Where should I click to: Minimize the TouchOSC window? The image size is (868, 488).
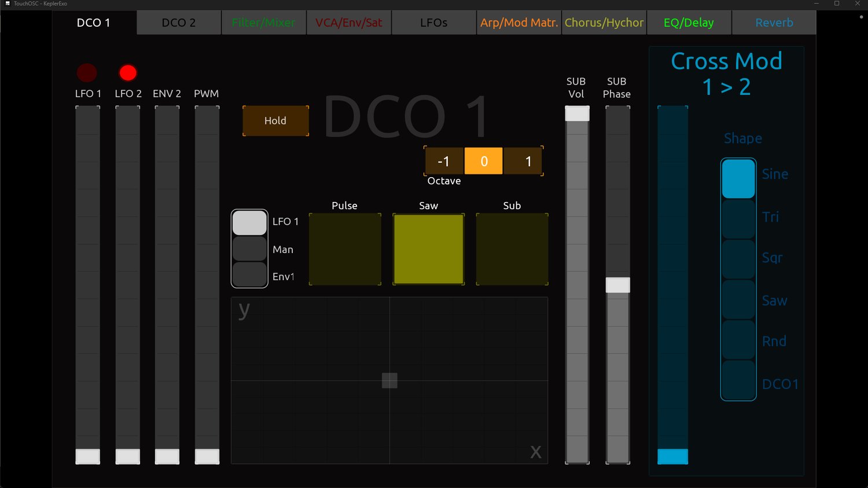click(816, 3)
